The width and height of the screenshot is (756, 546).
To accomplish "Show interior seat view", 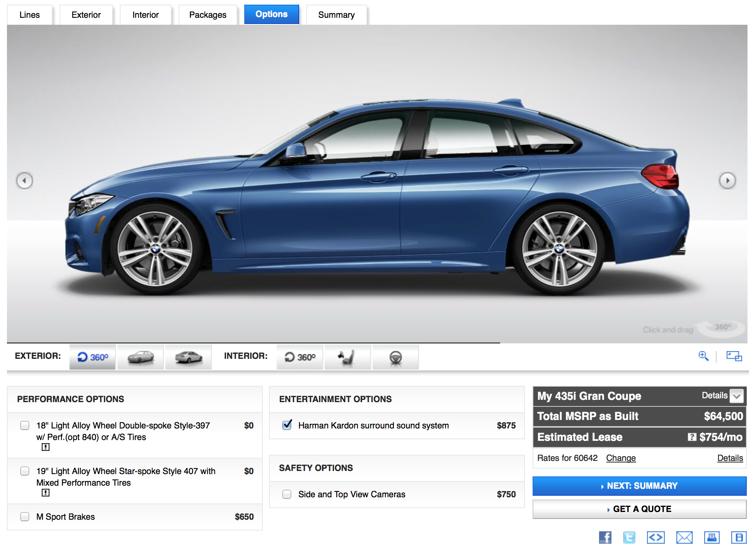I will 348,357.
